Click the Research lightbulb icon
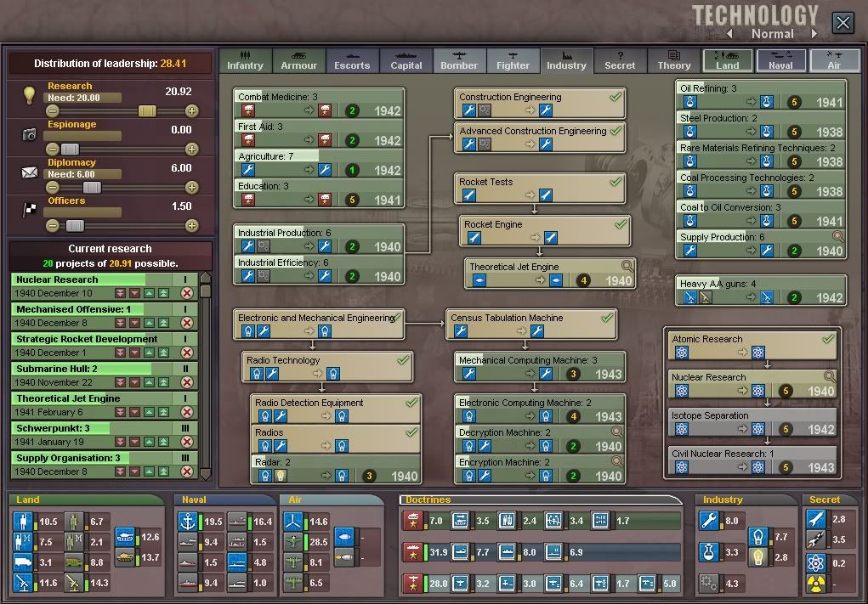 pyautogui.click(x=30, y=95)
